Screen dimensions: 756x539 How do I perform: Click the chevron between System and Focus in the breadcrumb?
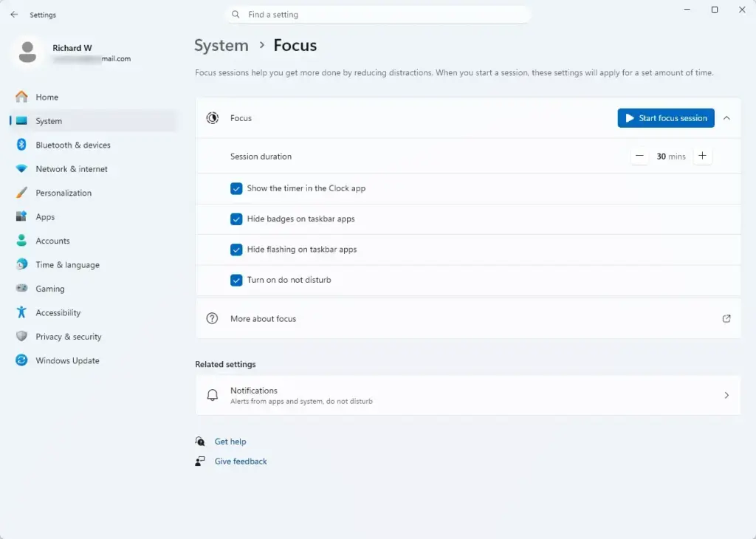(x=262, y=45)
